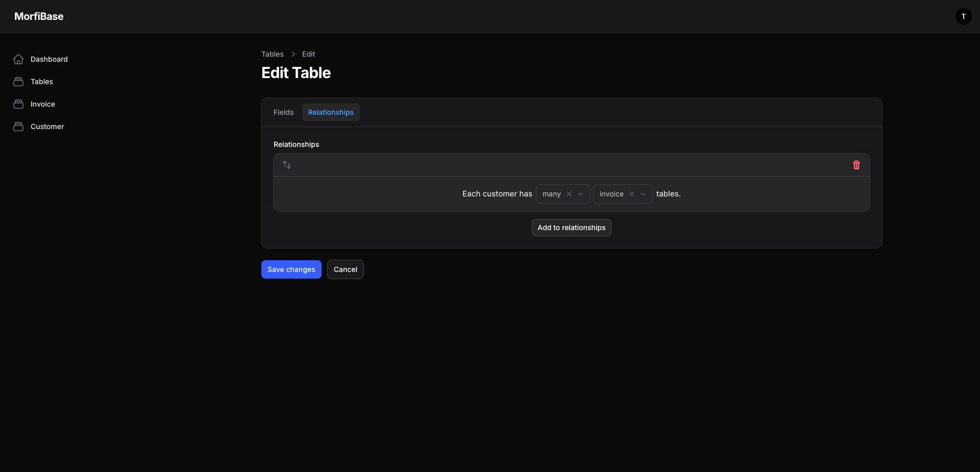Open Dashboard from the sidebar

tap(49, 59)
